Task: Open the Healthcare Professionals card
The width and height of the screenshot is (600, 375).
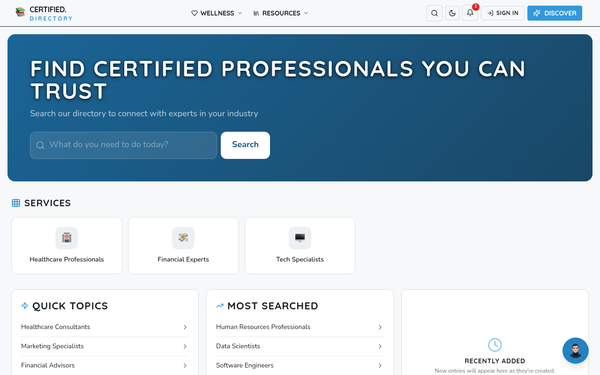Action: (x=67, y=246)
